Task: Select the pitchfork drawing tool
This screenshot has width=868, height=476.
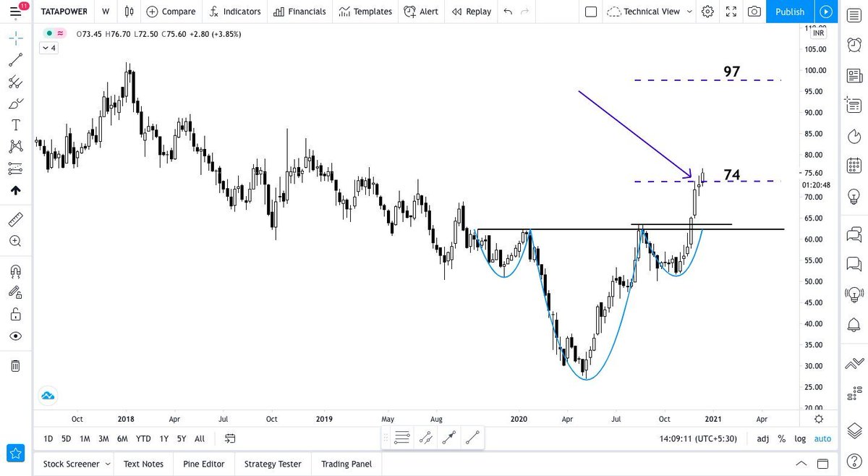Action: [x=15, y=82]
